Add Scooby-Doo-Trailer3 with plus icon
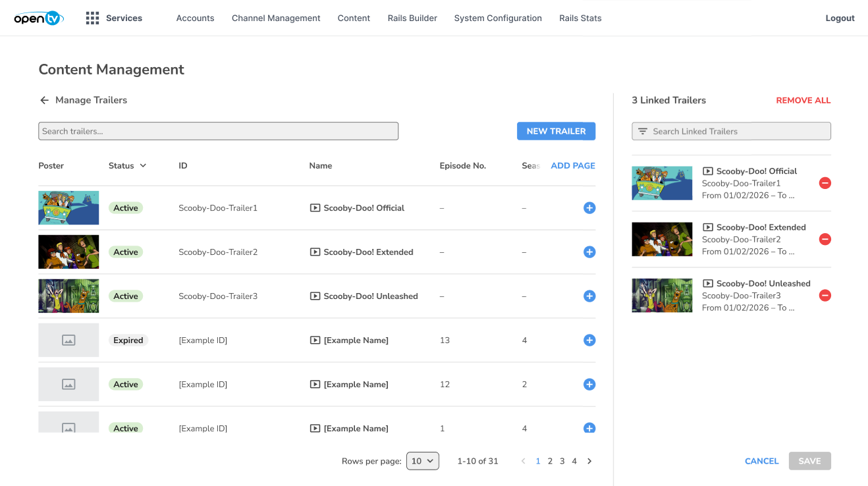868x486 pixels. [589, 296]
